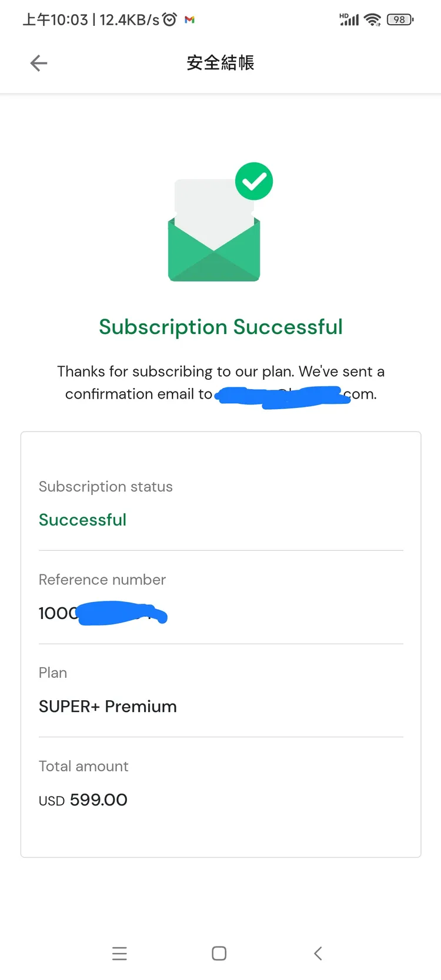Tap the back arrow in header

coord(39,63)
